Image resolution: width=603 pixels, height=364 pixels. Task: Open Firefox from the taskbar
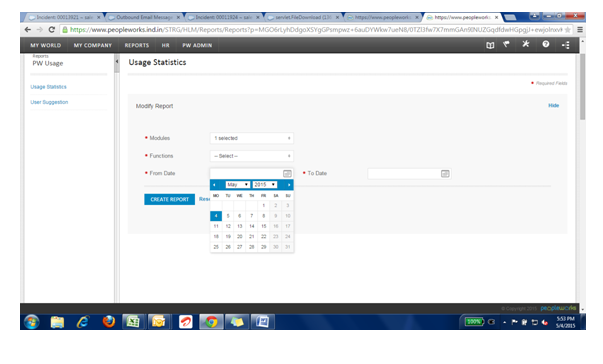click(109, 321)
